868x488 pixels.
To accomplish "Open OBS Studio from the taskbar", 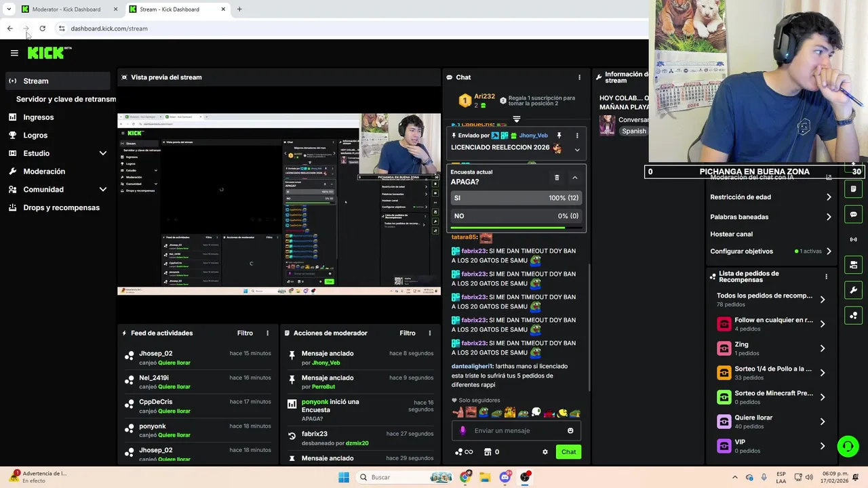I will pyautogui.click(x=526, y=477).
